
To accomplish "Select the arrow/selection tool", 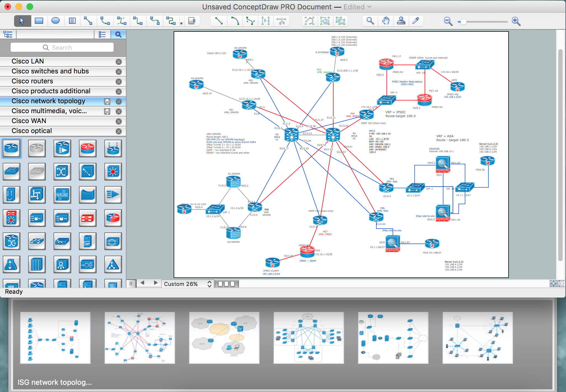I will (22, 21).
